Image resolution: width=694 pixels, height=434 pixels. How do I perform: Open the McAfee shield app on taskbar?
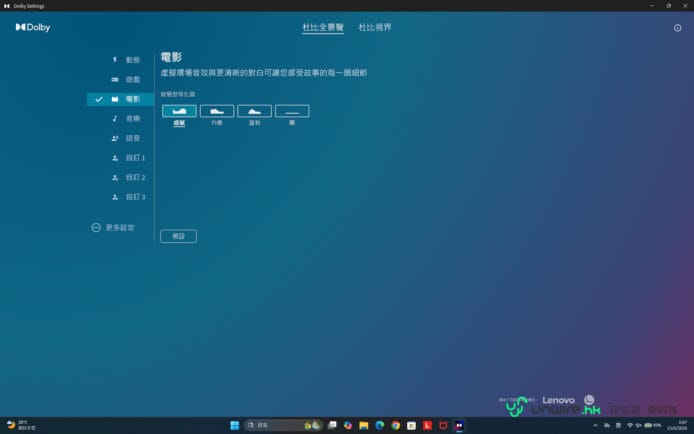coord(443,425)
